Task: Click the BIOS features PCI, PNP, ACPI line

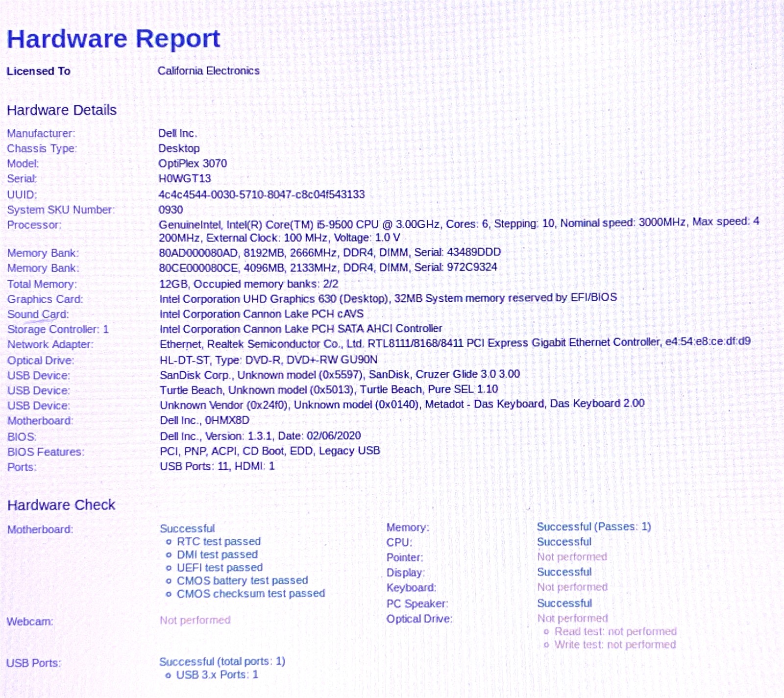Action: 270,451
